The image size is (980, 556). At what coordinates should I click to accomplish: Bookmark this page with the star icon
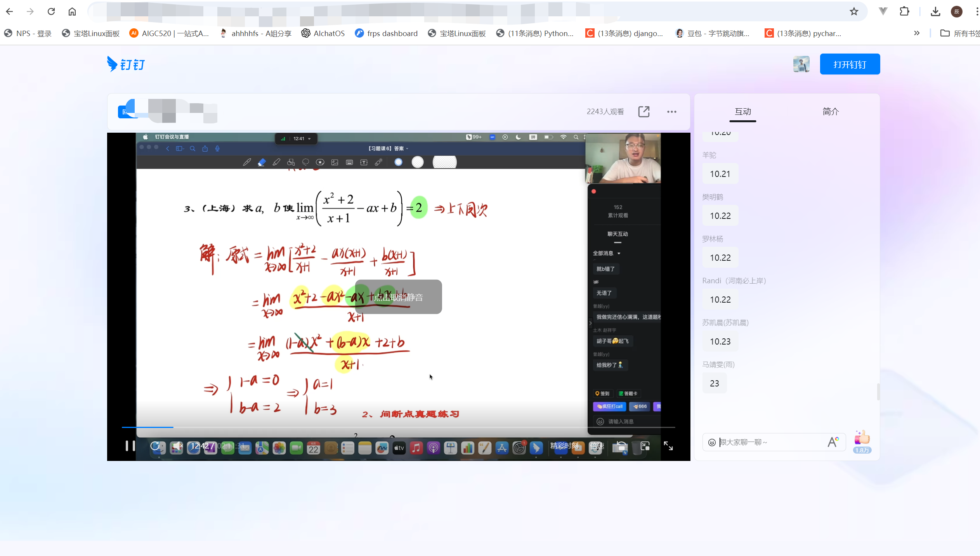pos(854,12)
